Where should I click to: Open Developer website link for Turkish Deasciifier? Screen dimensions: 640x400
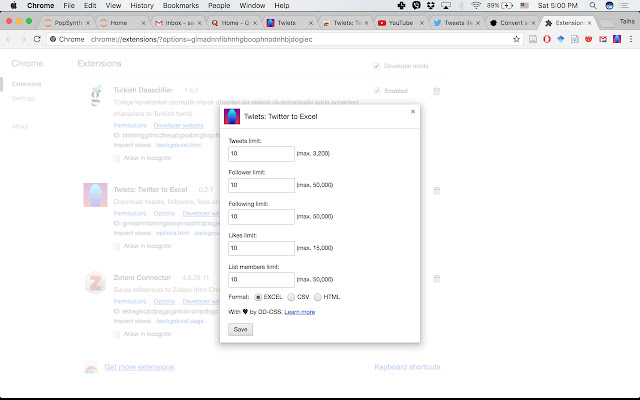tap(178, 125)
